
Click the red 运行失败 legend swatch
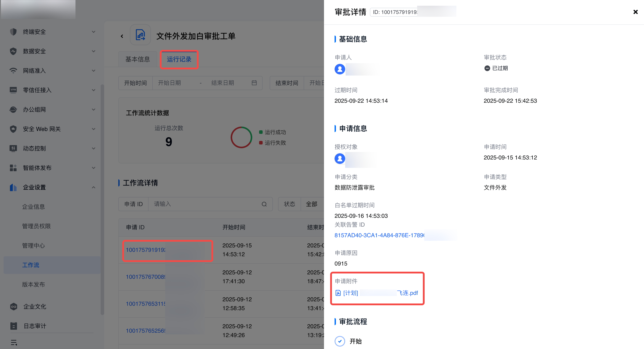(261, 143)
